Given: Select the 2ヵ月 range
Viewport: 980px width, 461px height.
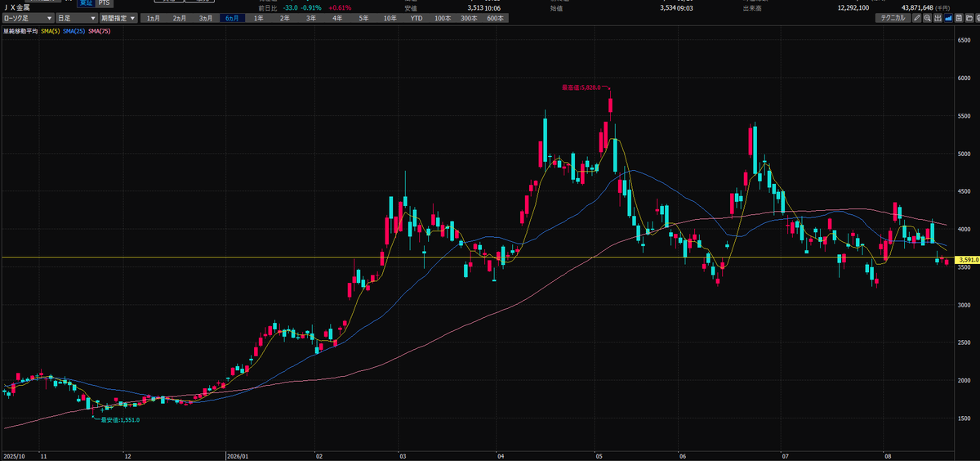Looking at the screenshot, I should 180,18.
